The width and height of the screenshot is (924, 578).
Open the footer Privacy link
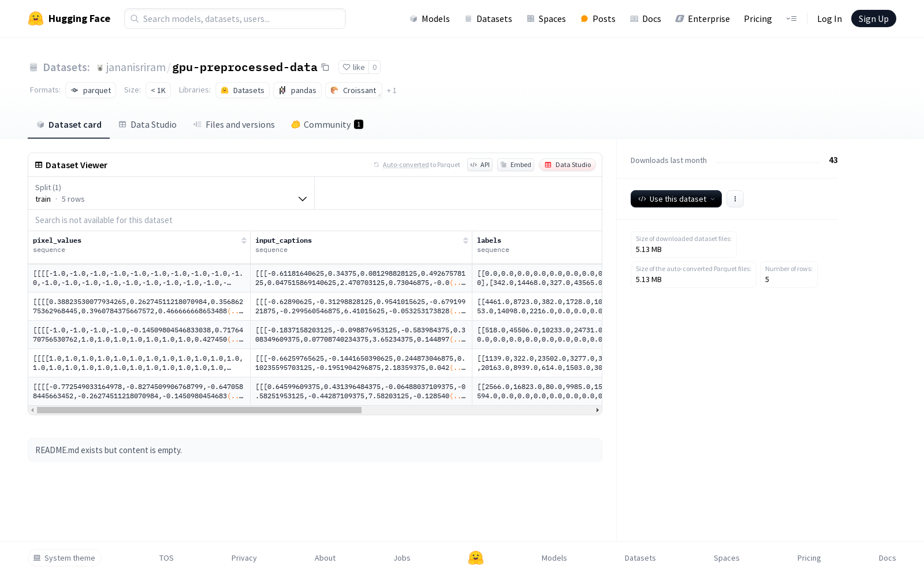click(244, 558)
